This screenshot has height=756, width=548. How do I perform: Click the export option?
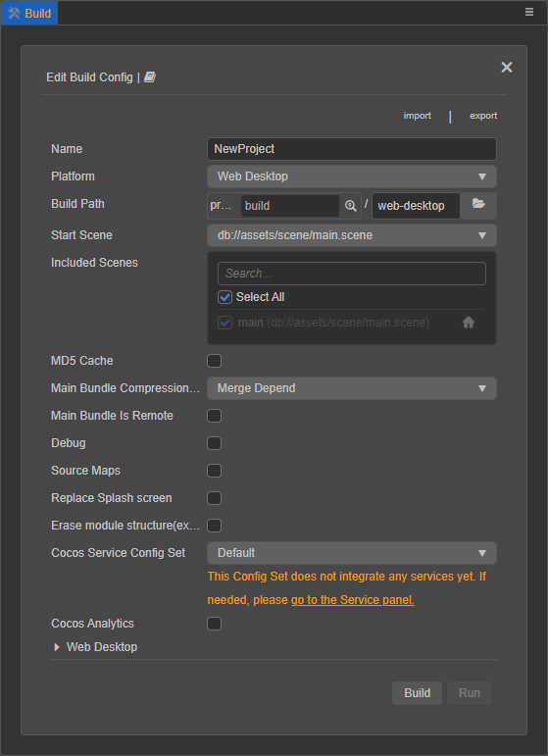pyautogui.click(x=483, y=116)
